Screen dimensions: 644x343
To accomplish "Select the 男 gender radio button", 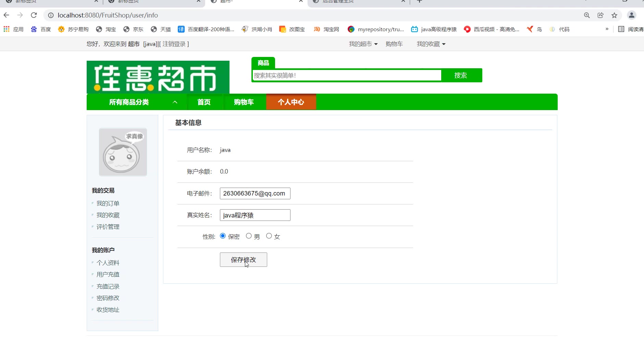I will pyautogui.click(x=249, y=236).
